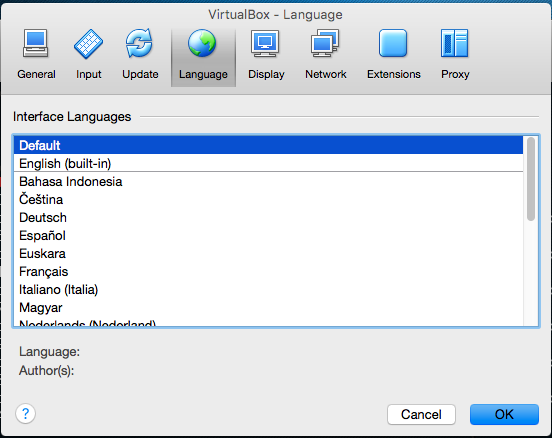Choose Magyar from the language list
The width and height of the screenshot is (552, 438).
click(x=268, y=307)
